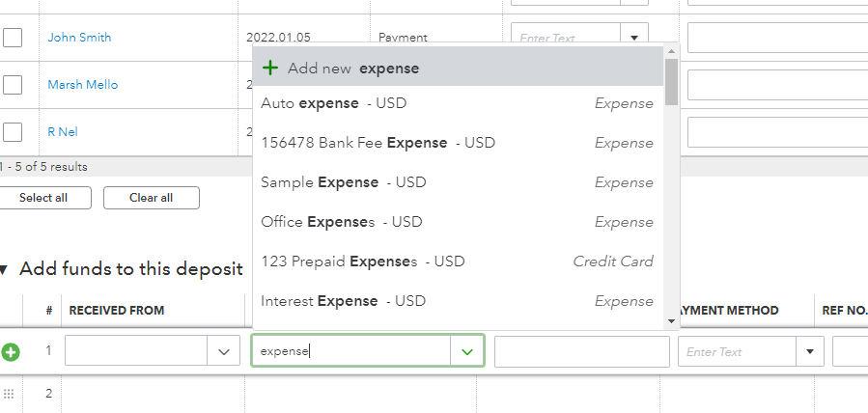This screenshot has width=868, height=413.
Task: Tick the checkbox next to John Smith
Action: 13,38
